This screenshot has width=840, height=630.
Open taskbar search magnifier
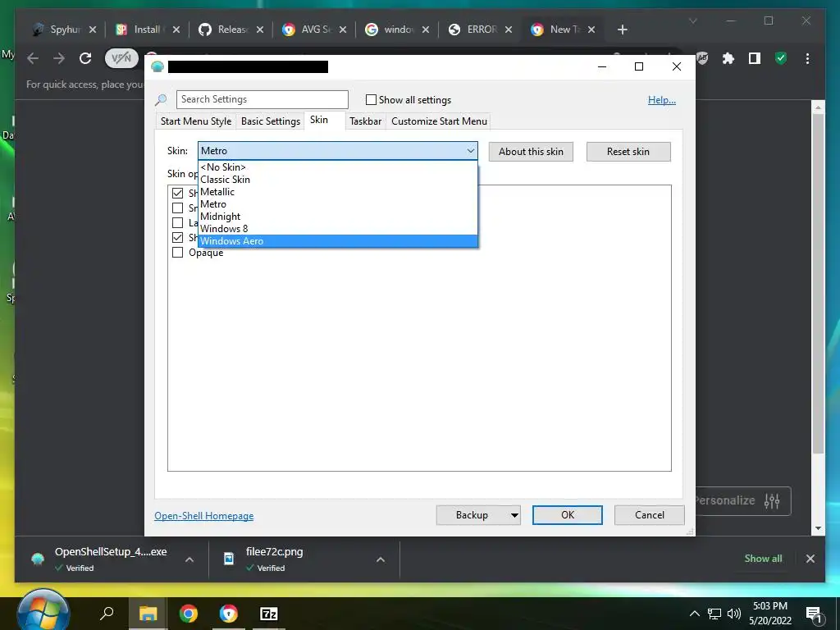click(x=107, y=613)
